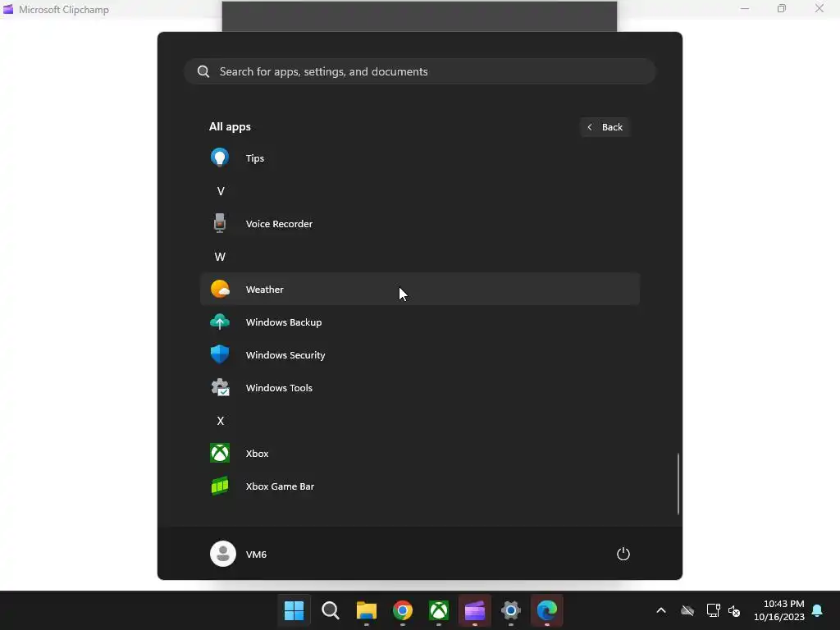The width and height of the screenshot is (840, 630).
Task: Click the All apps list scrollbar
Action: 678,484
